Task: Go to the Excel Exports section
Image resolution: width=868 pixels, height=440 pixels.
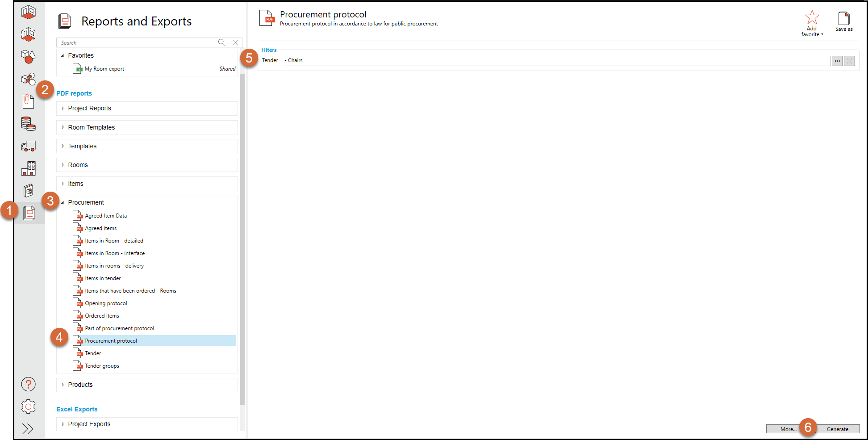Action: coord(77,409)
